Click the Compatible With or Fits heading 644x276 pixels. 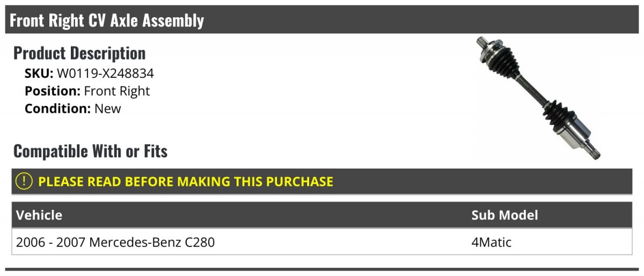click(x=90, y=151)
